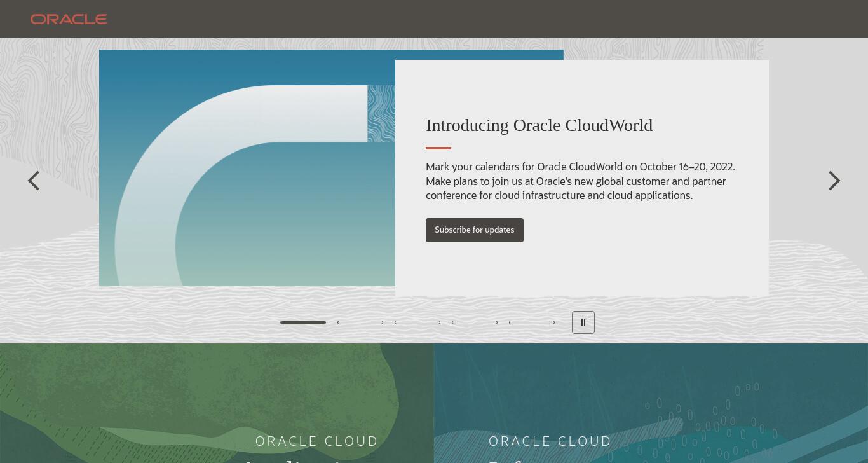Open the green Oracle Cloud applications tile
The width and height of the screenshot is (868, 463).
point(217,403)
